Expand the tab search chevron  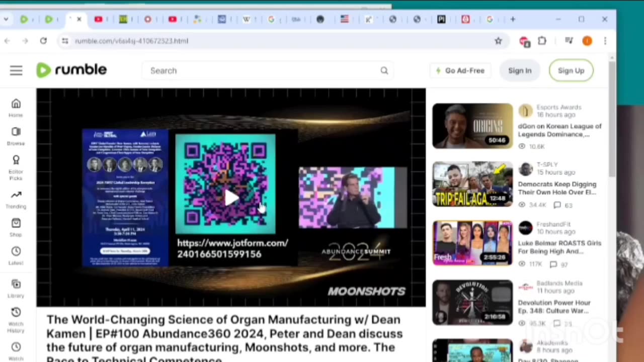[6, 19]
